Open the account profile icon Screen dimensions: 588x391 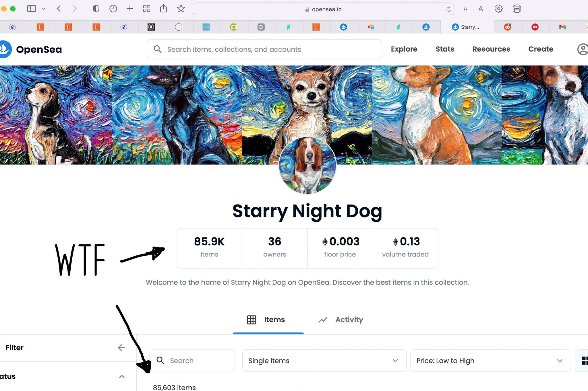click(582, 49)
